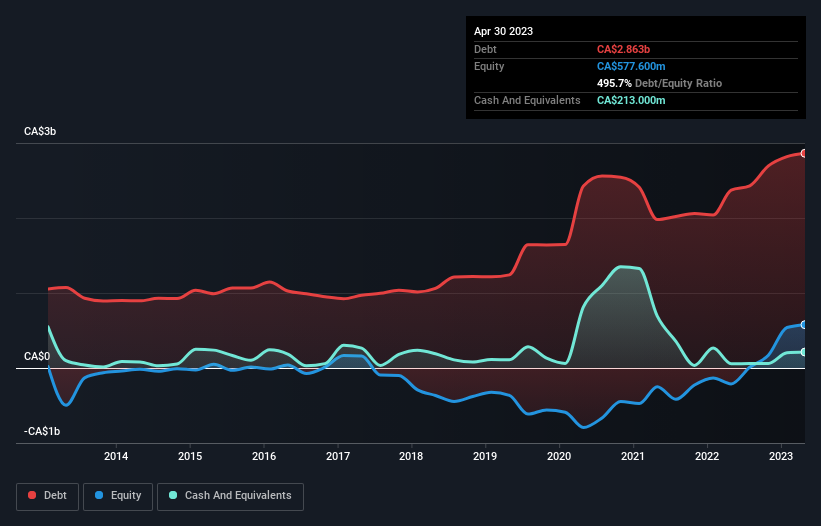Click the 2016 x-axis label
The width and height of the screenshot is (821, 526).
[x=264, y=456]
